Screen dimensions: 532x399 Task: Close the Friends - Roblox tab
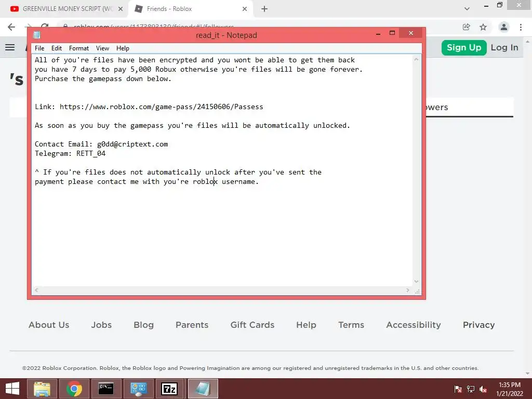[x=245, y=9]
